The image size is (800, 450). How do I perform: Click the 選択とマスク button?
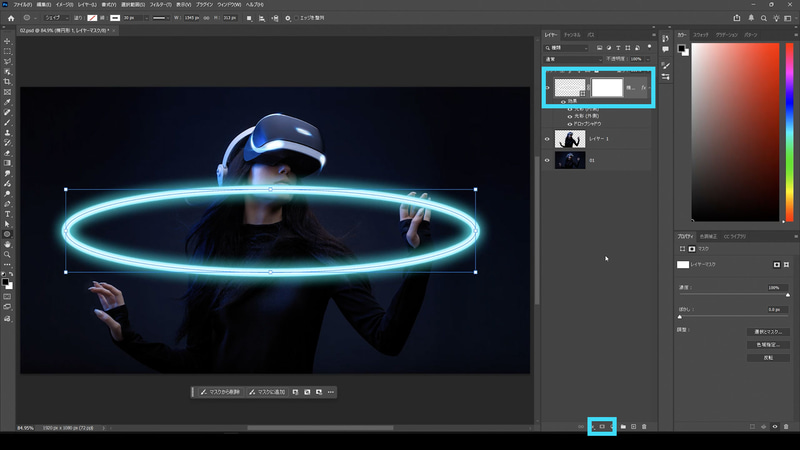pyautogui.click(x=767, y=332)
